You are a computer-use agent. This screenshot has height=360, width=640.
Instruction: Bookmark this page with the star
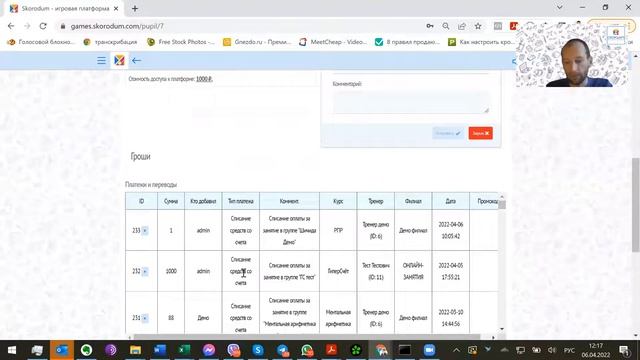click(478, 26)
